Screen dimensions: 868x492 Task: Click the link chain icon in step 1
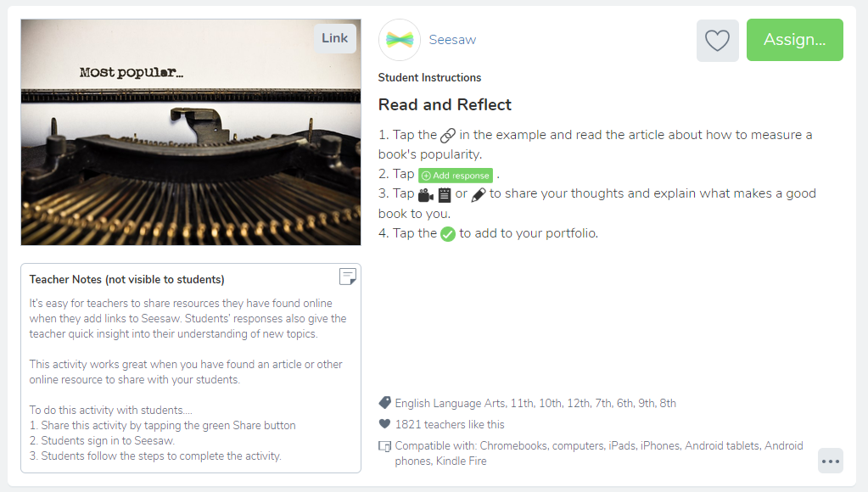[x=448, y=136]
